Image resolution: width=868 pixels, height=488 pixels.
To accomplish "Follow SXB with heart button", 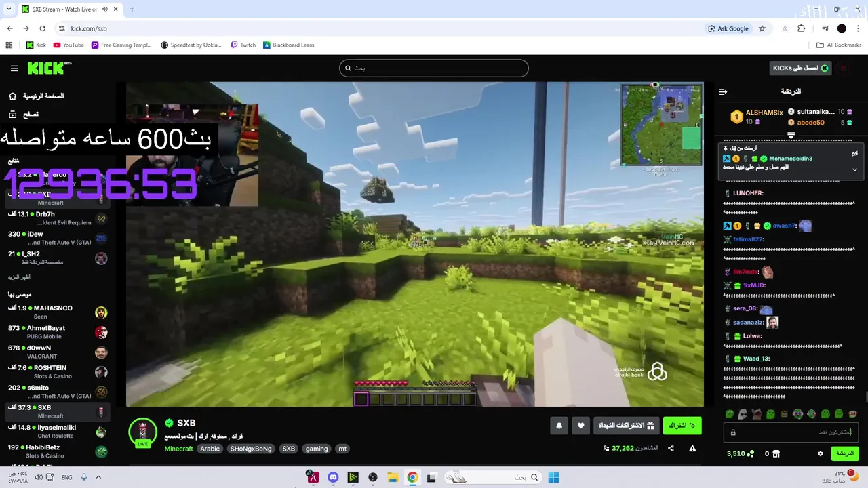I will tap(580, 426).
